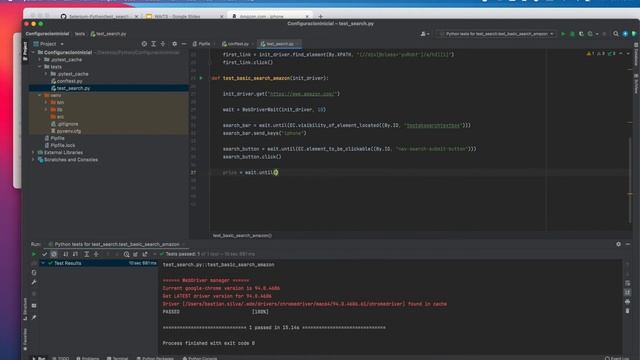Toggle show passed tests checkmark
640x360 pixels.
click(x=44, y=254)
